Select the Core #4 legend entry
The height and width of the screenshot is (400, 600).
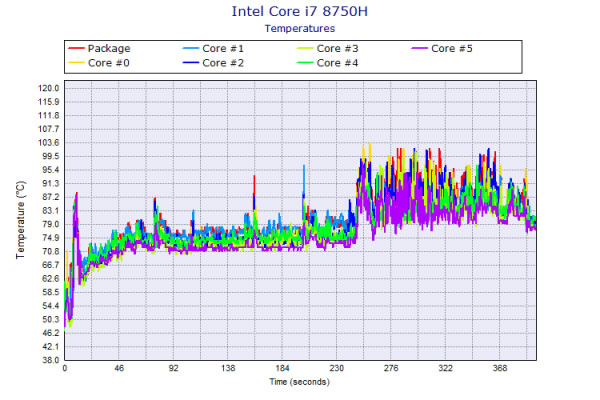coord(328,63)
